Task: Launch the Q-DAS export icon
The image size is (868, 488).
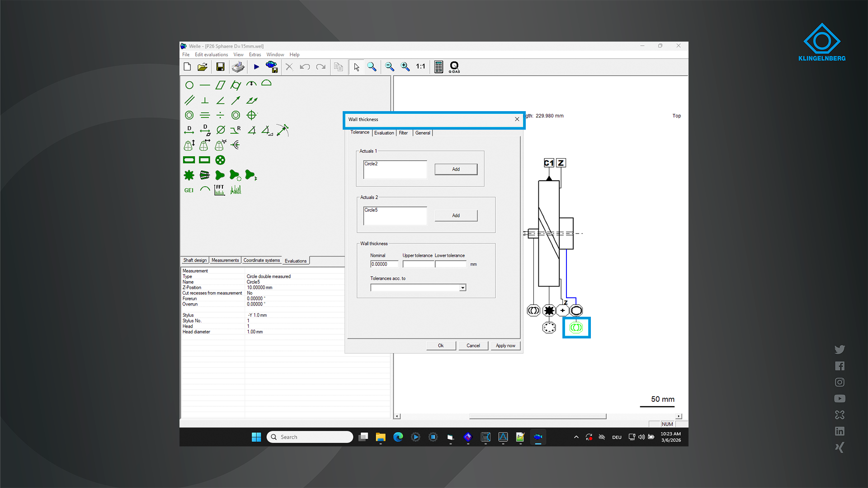Action: pos(454,67)
